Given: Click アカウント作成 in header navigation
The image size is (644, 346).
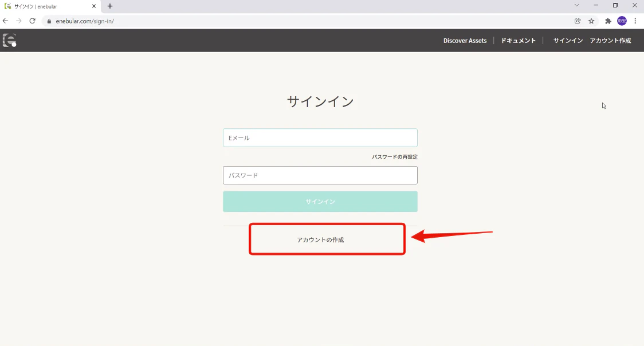Looking at the screenshot, I should tap(610, 41).
